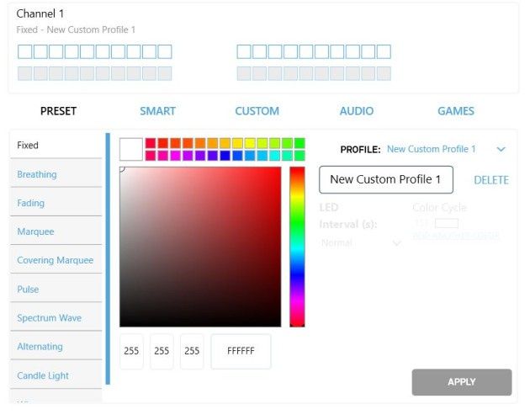
Task: Open the New Custom Profile 1 selector
Action: [432, 149]
